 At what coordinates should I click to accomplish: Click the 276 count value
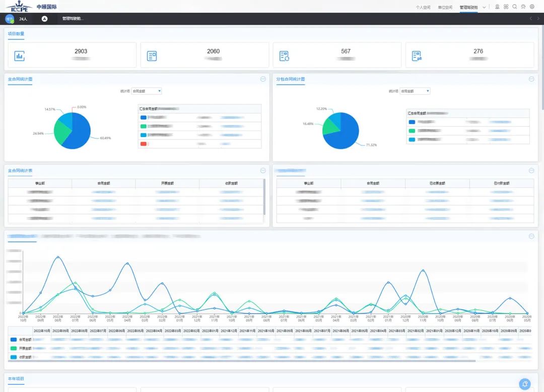(479, 51)
